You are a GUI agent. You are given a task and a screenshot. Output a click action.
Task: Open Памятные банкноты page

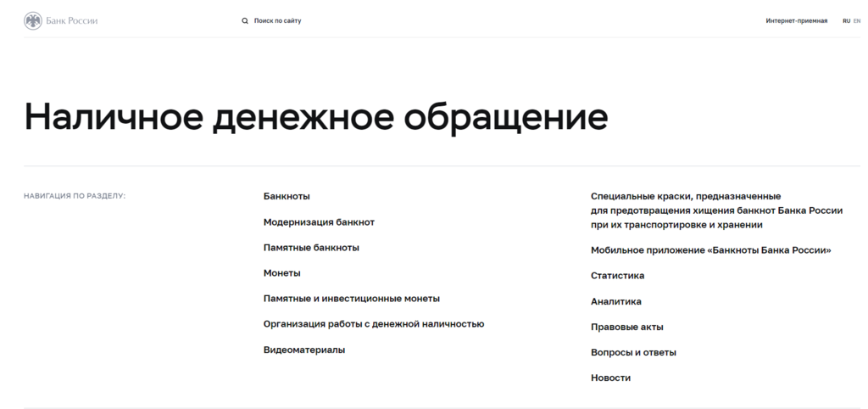[x=311, y=248]
